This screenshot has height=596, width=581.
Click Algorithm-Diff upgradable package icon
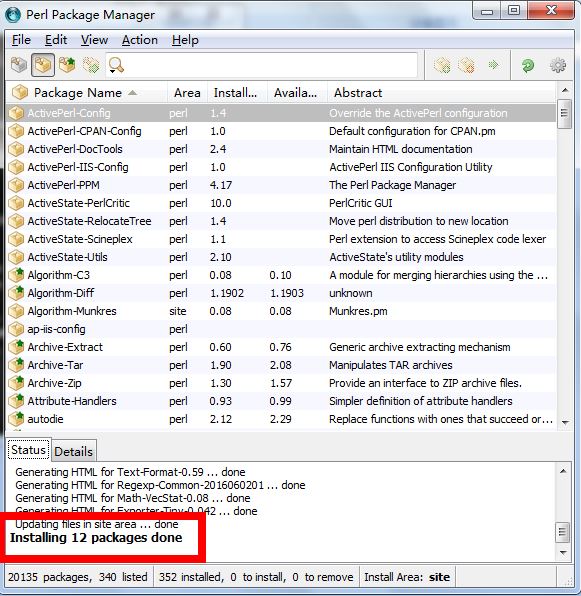16,293
